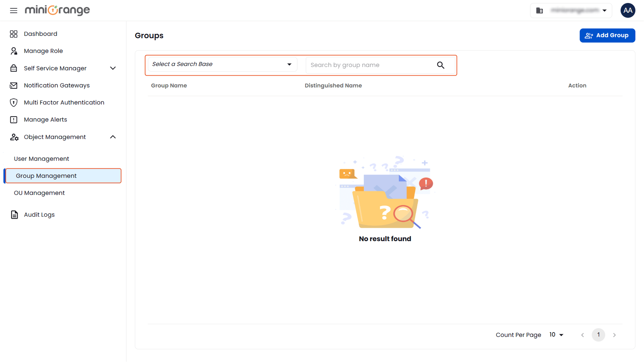The width and height of the screenshot is (644, 362).
Task: Click the Self Service Manager lock icon
Action: point(14,68)
